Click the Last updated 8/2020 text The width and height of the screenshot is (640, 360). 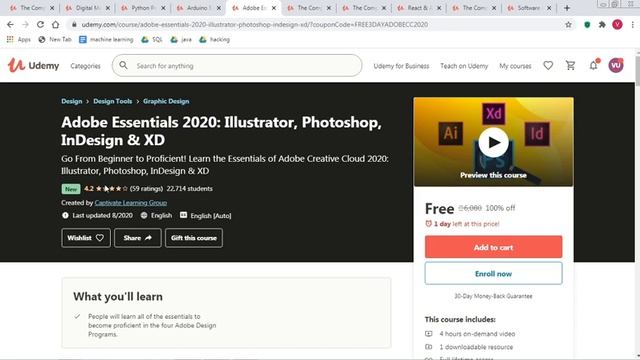click(102, 215)
